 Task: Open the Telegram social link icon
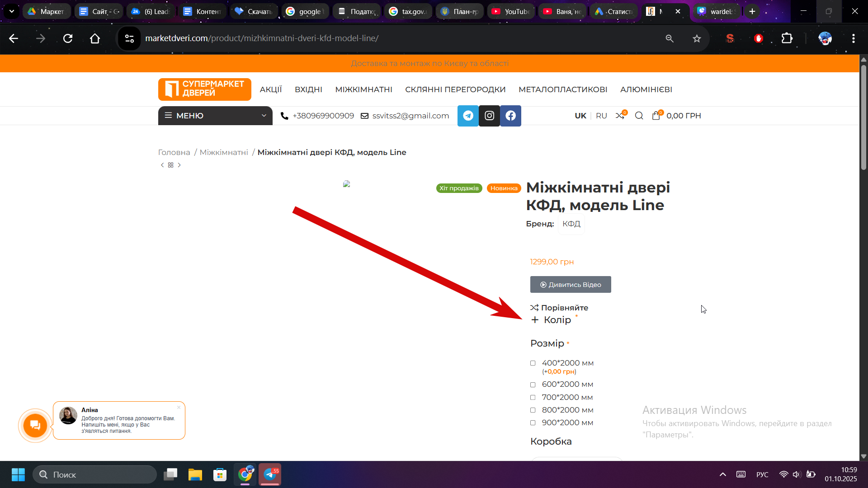468,116
